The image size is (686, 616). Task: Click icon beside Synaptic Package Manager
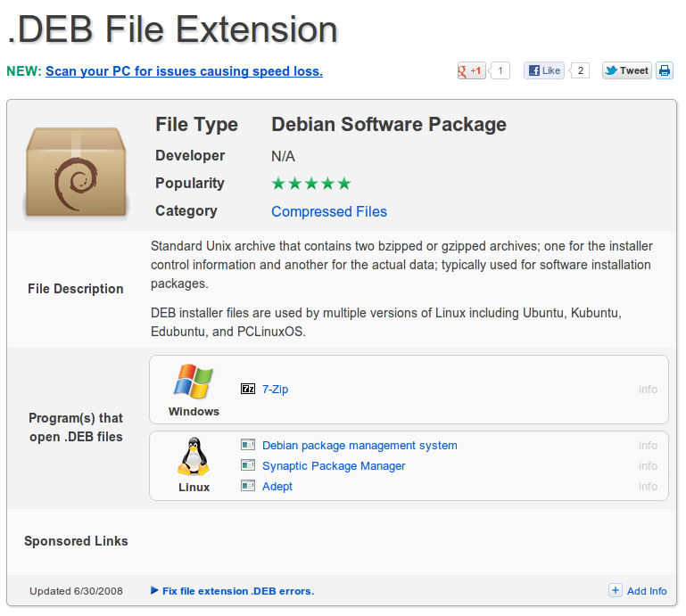pyautogui.click(x=248, y=465)
